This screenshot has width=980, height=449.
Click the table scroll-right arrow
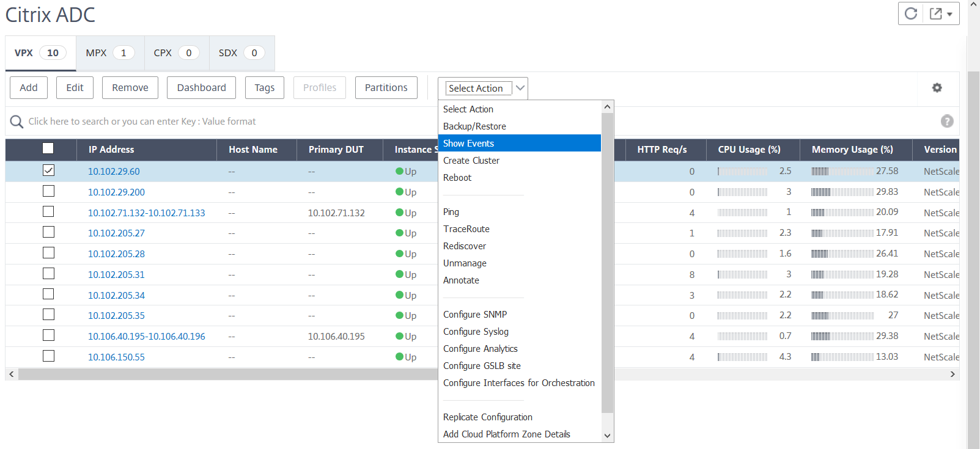tap(952, 374)
